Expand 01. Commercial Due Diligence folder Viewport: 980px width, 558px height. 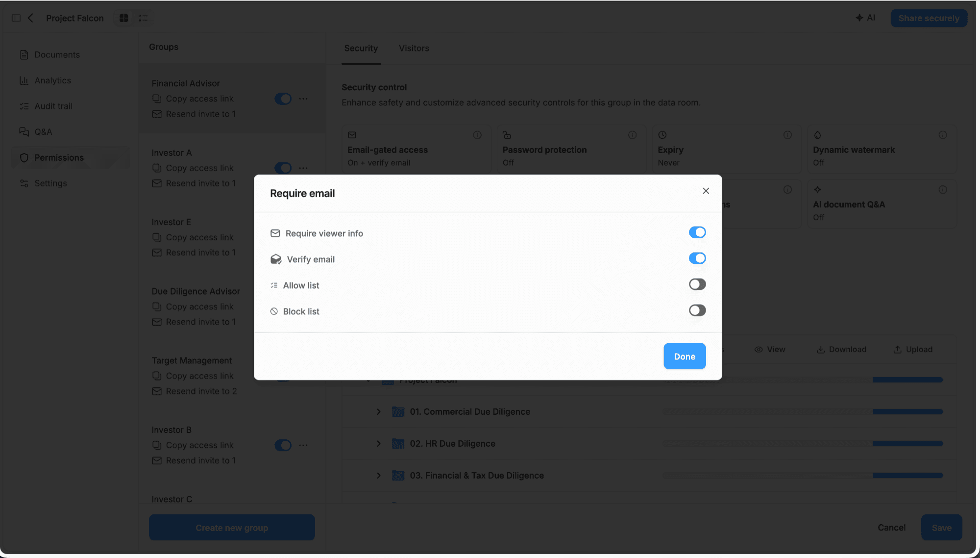pyautogui.click(x=378, y=412)
